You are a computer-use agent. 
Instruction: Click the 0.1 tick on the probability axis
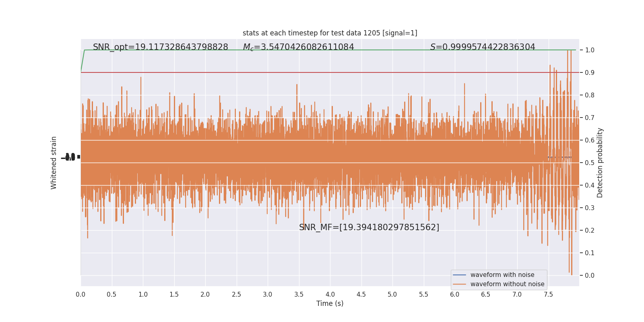tap(590, 253)
